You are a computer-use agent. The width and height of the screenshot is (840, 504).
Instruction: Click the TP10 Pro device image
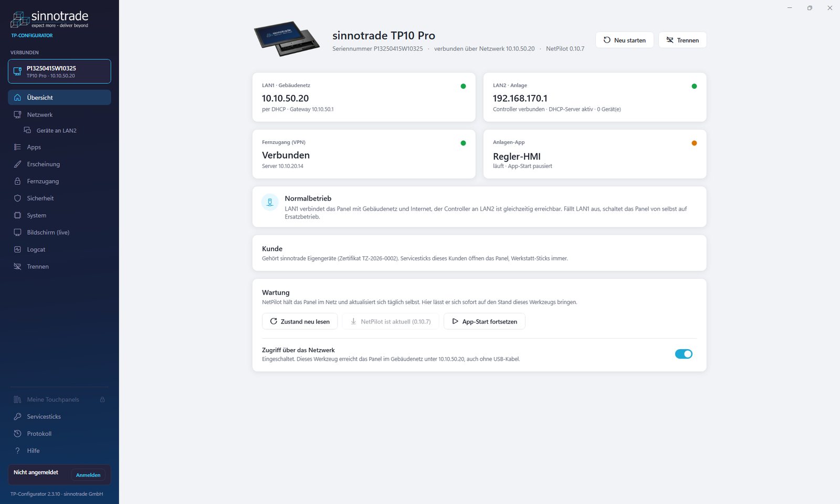coord(287,38)
